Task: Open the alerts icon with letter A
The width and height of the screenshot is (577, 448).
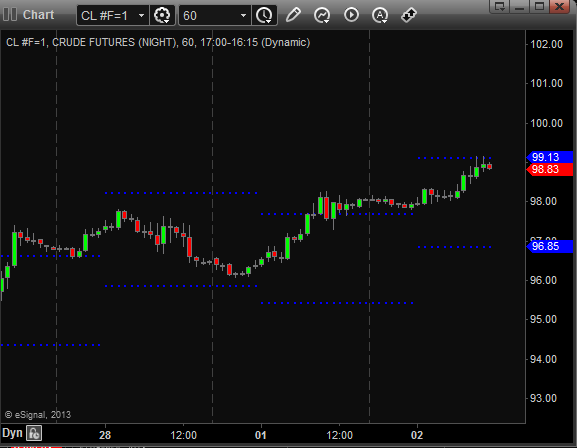Action: (380, 15)
